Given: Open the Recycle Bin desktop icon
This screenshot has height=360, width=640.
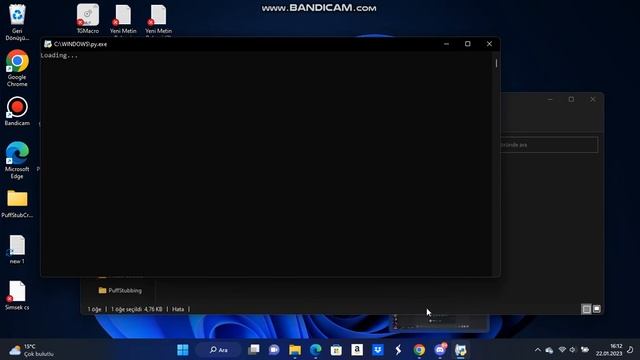Looking at the screenshot, I should tap(17, 22).
